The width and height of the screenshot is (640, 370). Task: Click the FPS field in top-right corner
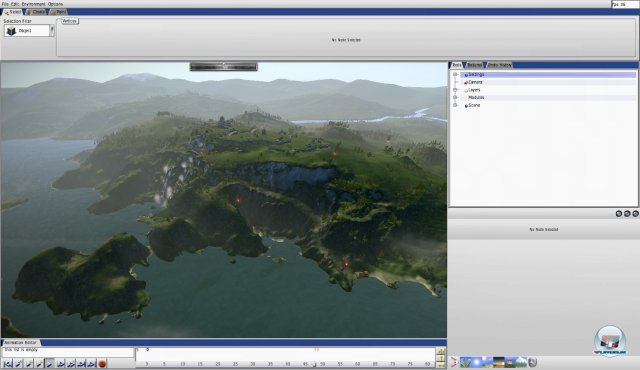pyautogui.click(x=624, y=4)
